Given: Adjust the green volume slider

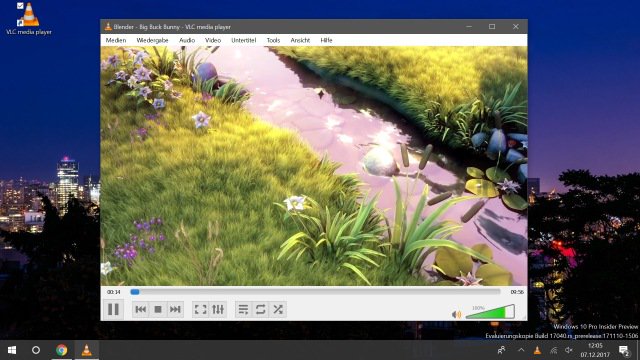Looking at the screenshot, I should tap(490, 312).
